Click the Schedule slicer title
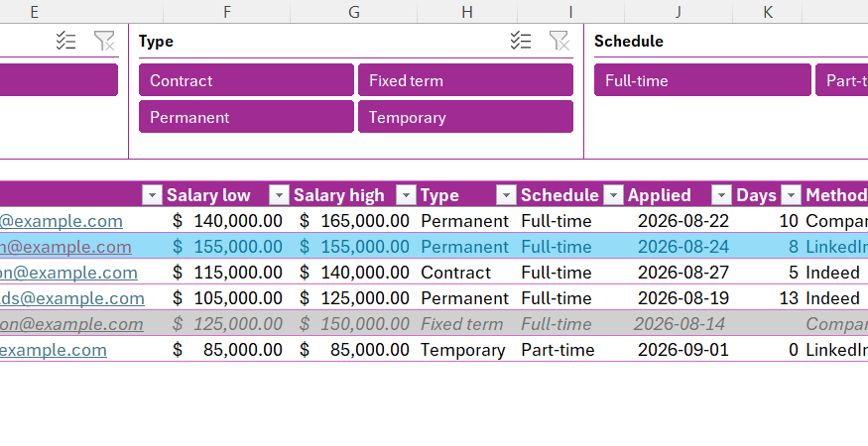Viewport: 868px width, 446px height. (628, 42)
